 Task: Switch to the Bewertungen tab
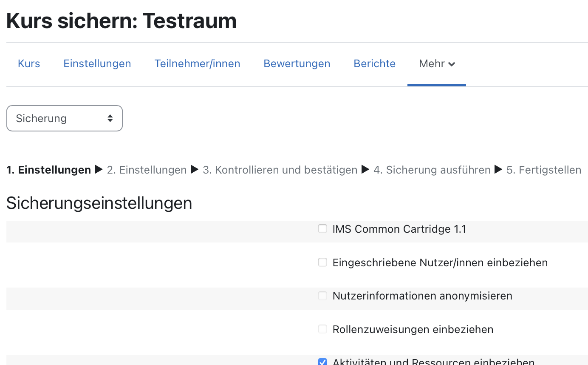coord(297,63)
